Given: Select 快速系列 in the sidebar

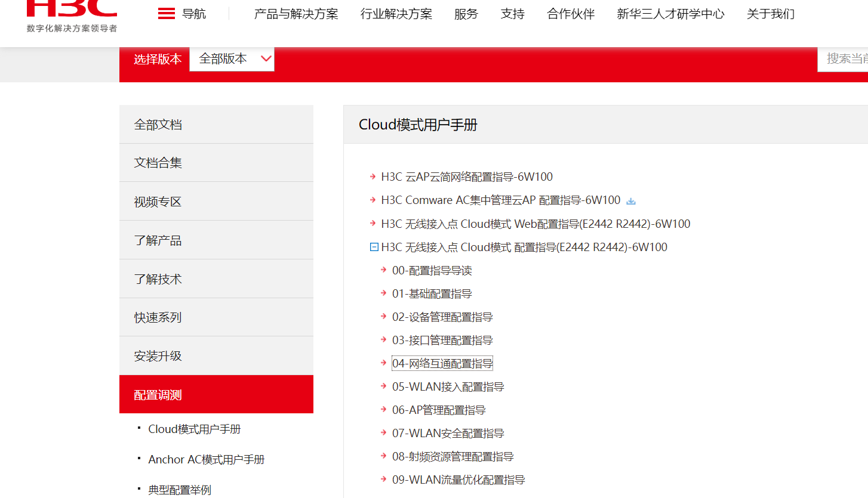Looking at the screenshot, I should 216,317.
